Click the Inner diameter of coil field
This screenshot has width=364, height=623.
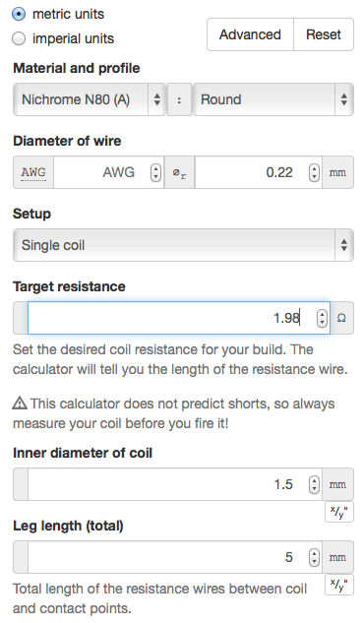[x=175, y=484]
